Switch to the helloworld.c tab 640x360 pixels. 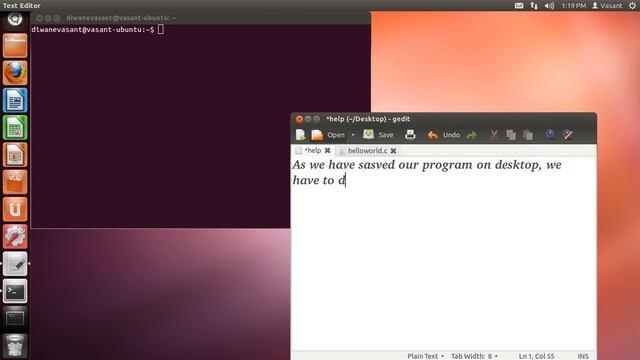pyautogui.click(x=367, y=151)
